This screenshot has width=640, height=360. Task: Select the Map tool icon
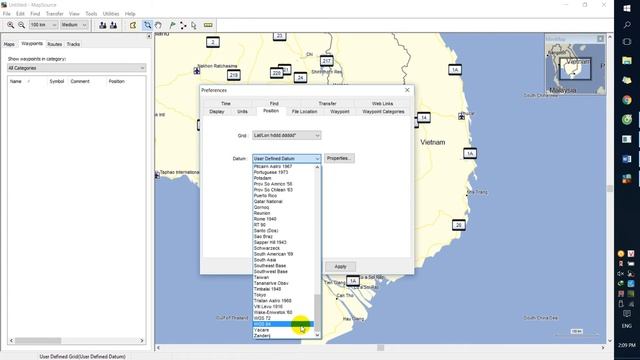(133, 25)
